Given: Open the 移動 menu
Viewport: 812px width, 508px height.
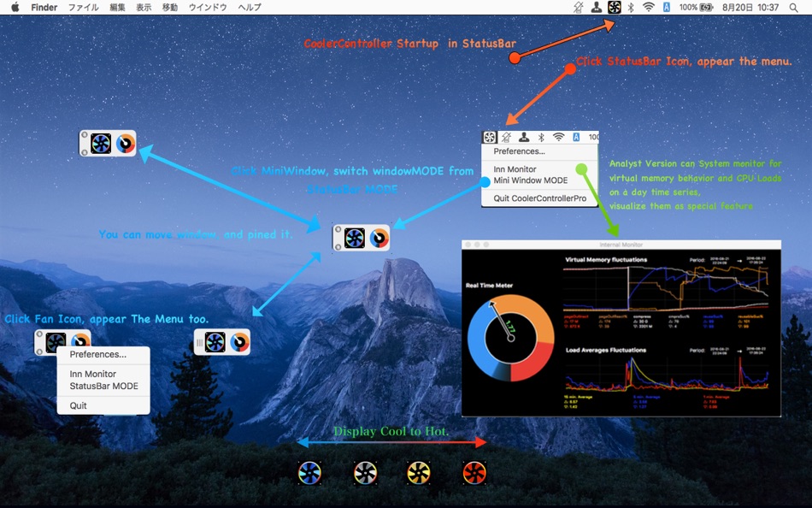Looking at the screenshot, I should coord(170,7).
